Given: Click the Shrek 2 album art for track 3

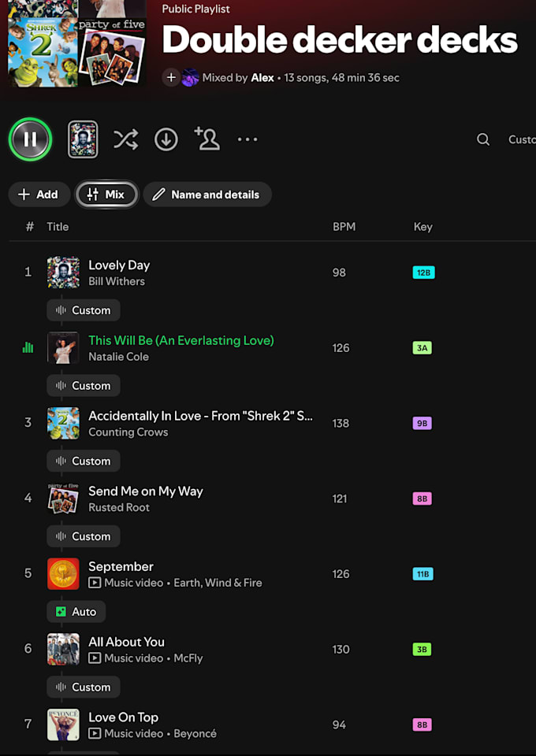Looking at the screenshot, I should (63, 423).
